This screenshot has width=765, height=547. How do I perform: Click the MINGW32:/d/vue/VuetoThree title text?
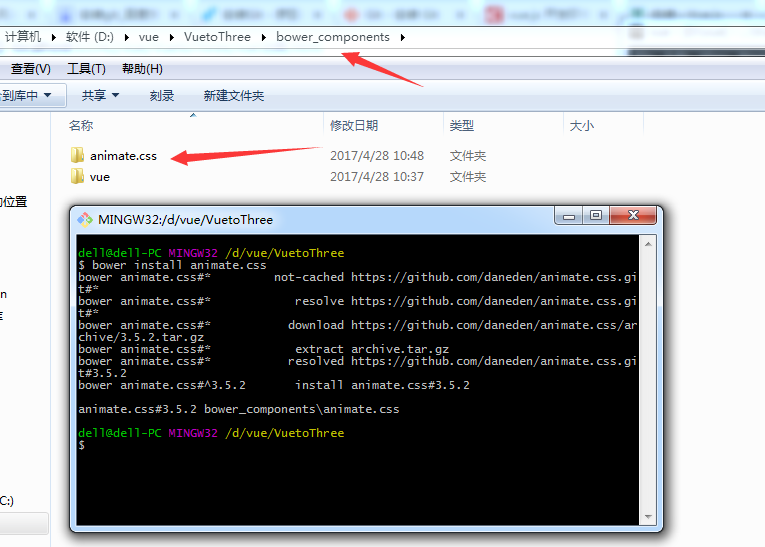pos(185,220)
